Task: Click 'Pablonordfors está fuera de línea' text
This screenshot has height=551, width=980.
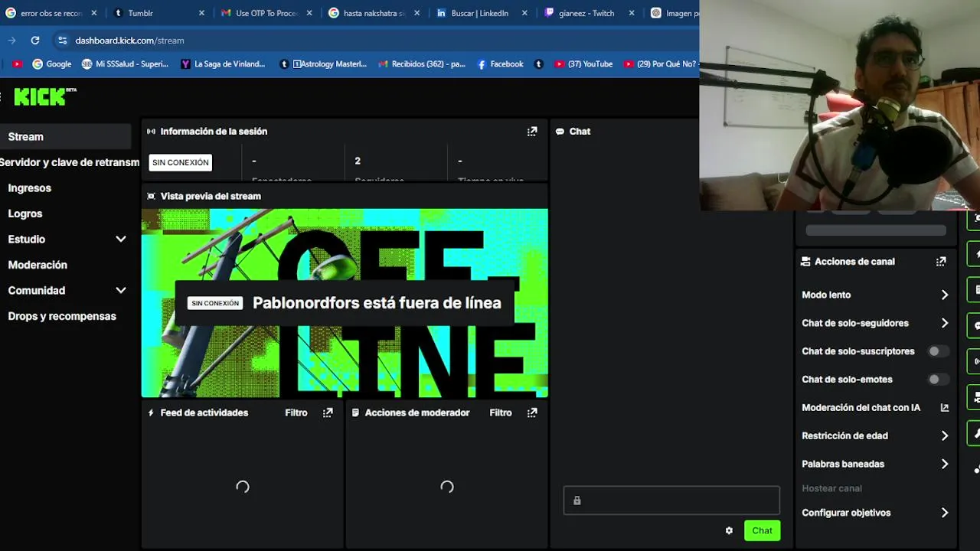Action: [x=377, y=303]
